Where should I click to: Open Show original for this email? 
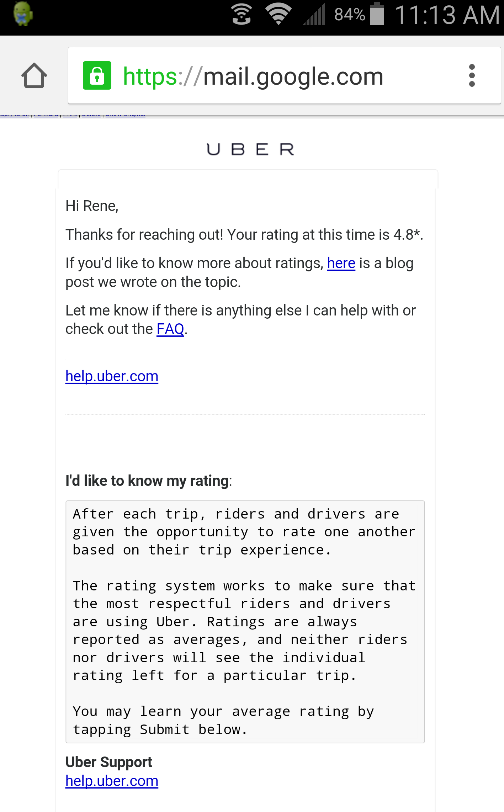pyautogui.click(x=125, y=114)
